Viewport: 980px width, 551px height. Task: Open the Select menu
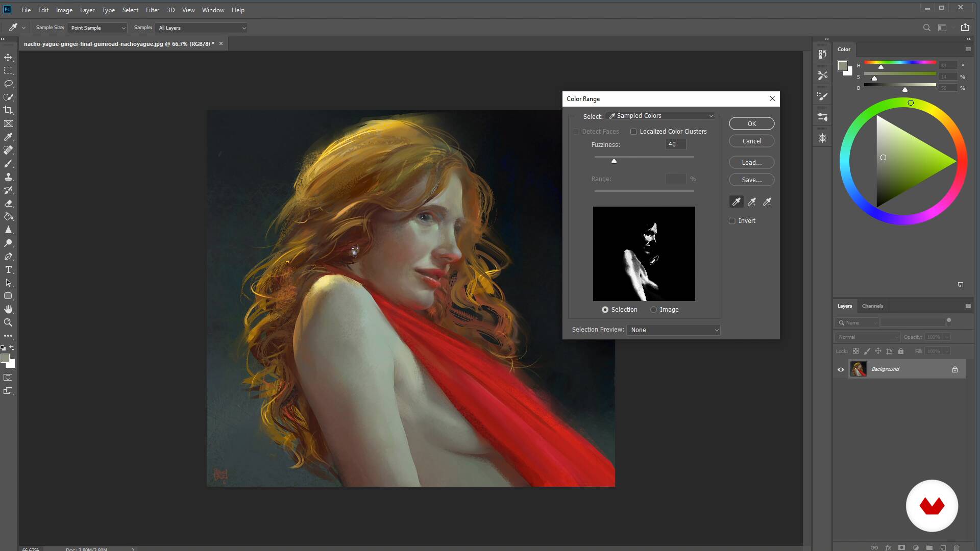click(130, 10)
